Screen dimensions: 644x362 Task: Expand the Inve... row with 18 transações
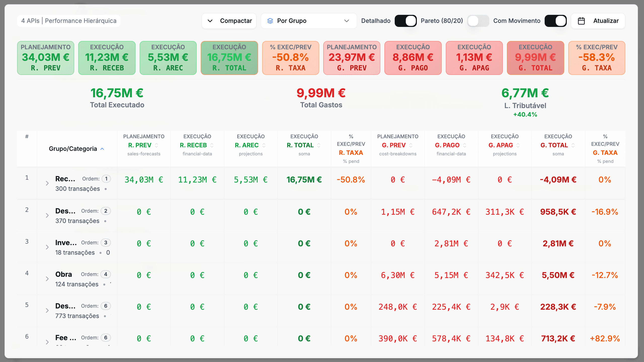click(47, 247)
